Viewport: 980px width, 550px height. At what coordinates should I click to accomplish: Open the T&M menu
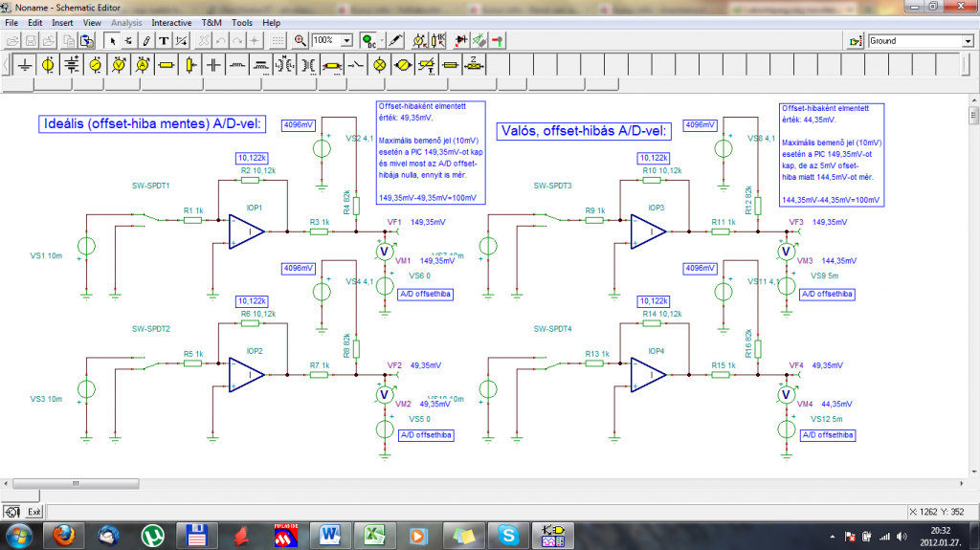pyautogui.click(x=212, y=23)
